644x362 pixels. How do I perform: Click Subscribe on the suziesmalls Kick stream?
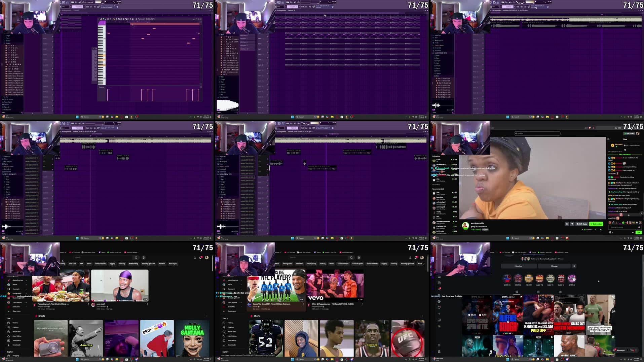click(596, 224)
